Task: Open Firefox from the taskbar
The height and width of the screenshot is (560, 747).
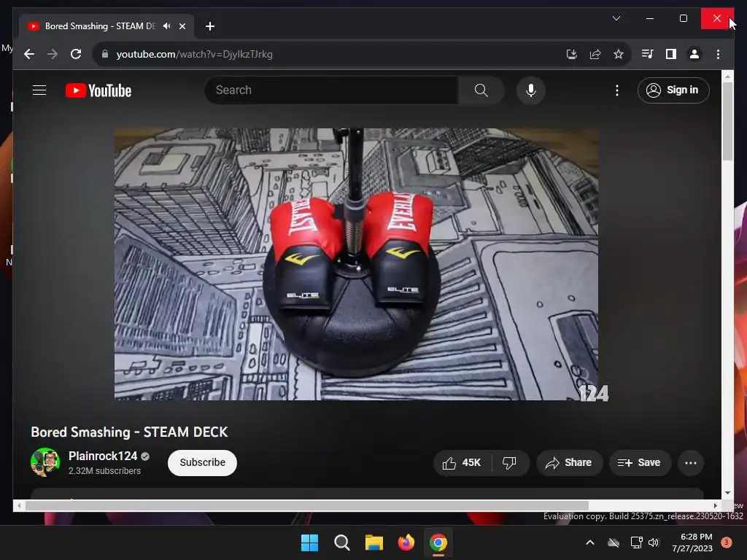Action: coord(406,542)
